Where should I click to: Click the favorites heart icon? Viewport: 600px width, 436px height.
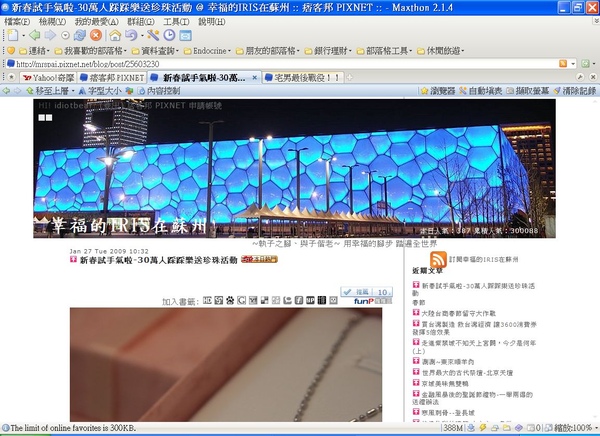point(11,51)
